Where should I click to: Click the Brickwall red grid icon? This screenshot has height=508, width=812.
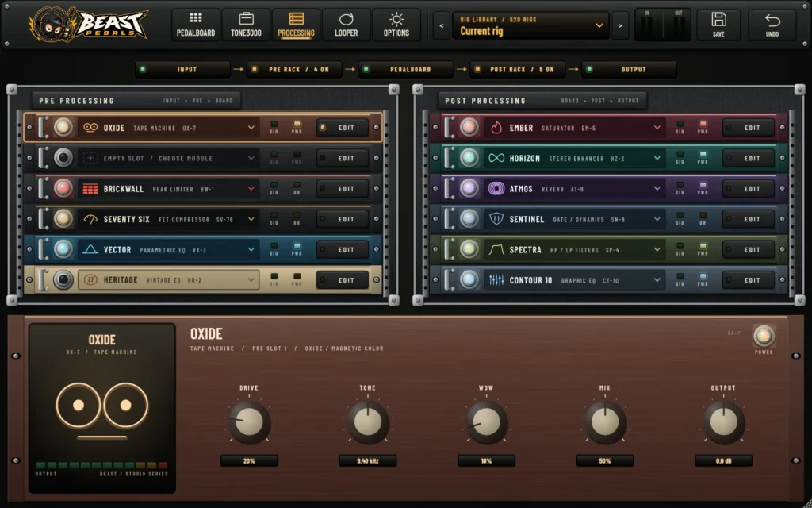[x=90, y=189]
